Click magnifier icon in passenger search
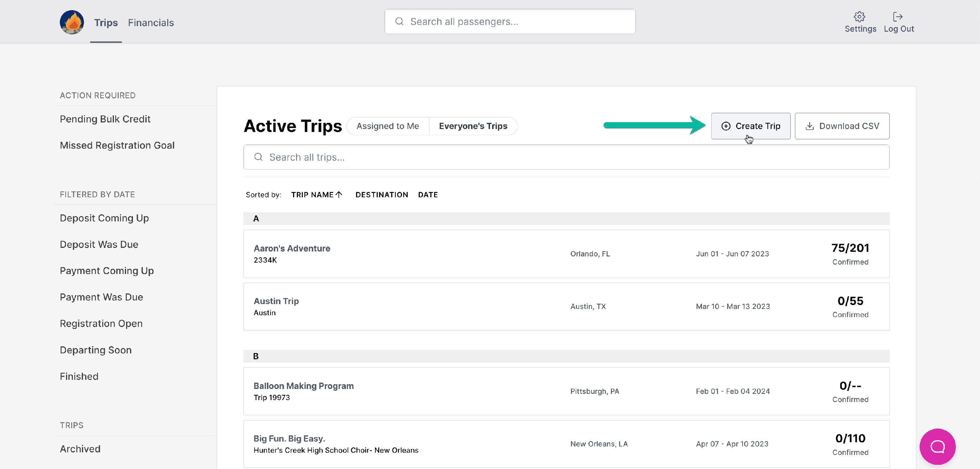This screenshot has width=980, height=469. click(399, 22)
